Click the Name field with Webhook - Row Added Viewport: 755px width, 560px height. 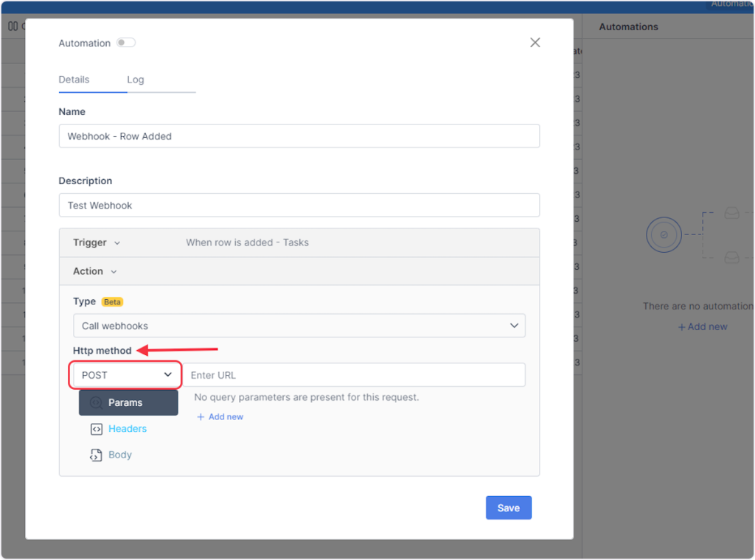pos(299,136)
